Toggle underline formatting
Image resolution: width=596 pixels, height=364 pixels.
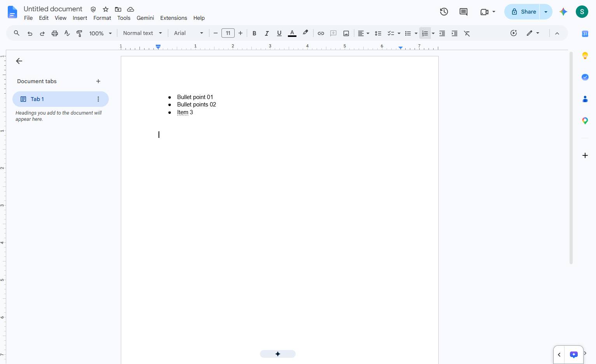pyautogui.click(x=279, y=33)
